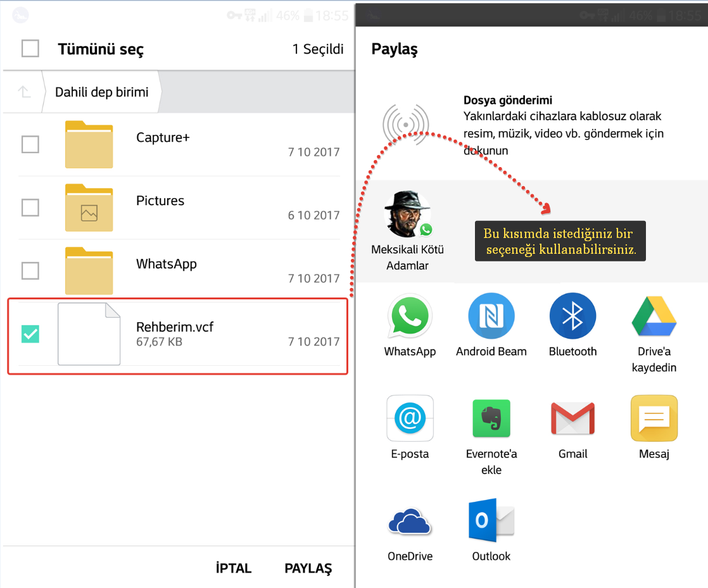Check the Tümünü seç checkbox
Image resolution: width=708 pixels, height=588 pixels.
click(x=30, y=49)
